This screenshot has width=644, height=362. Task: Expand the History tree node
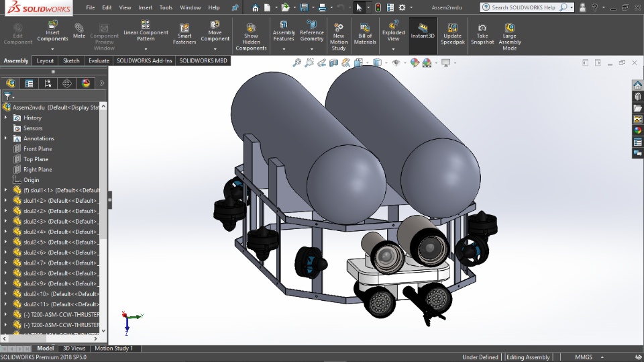(x=6, y=118)
